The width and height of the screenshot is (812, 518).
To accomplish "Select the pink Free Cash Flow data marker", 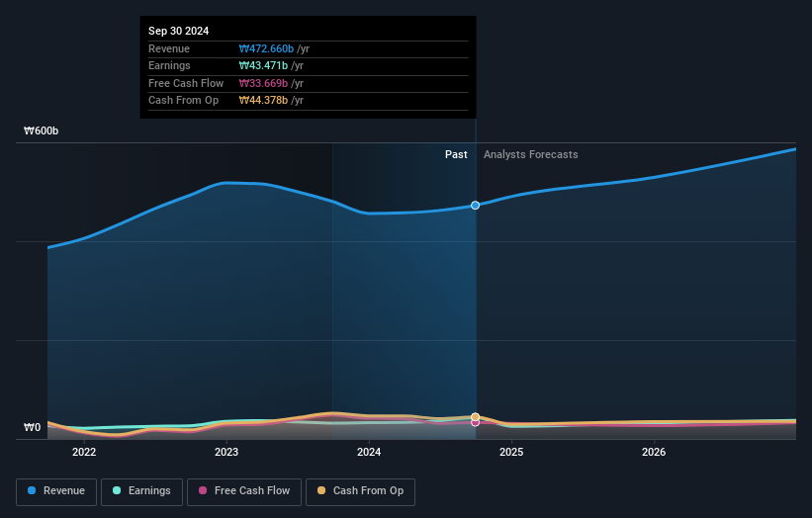I will pos(475,423).
